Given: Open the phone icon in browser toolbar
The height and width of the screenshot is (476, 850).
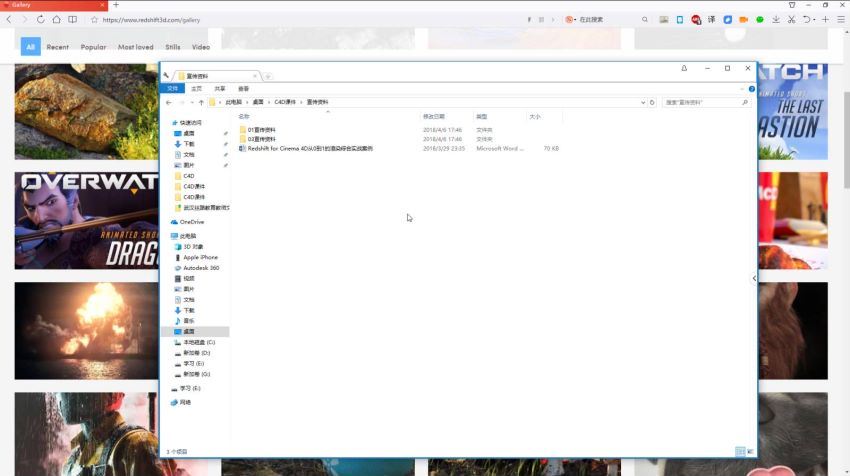Looking at the screenshot, I should [x=680, y=20].
